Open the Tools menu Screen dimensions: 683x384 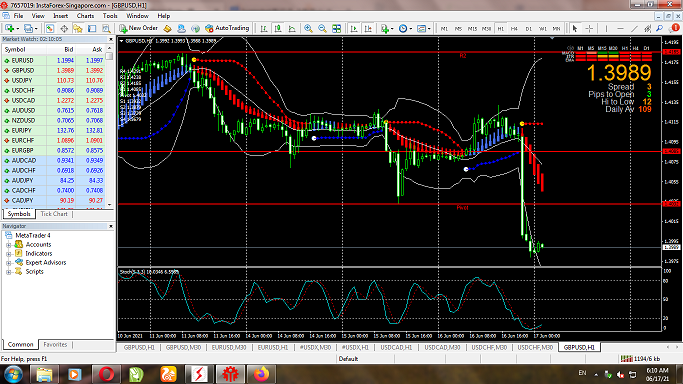(110, 16)
